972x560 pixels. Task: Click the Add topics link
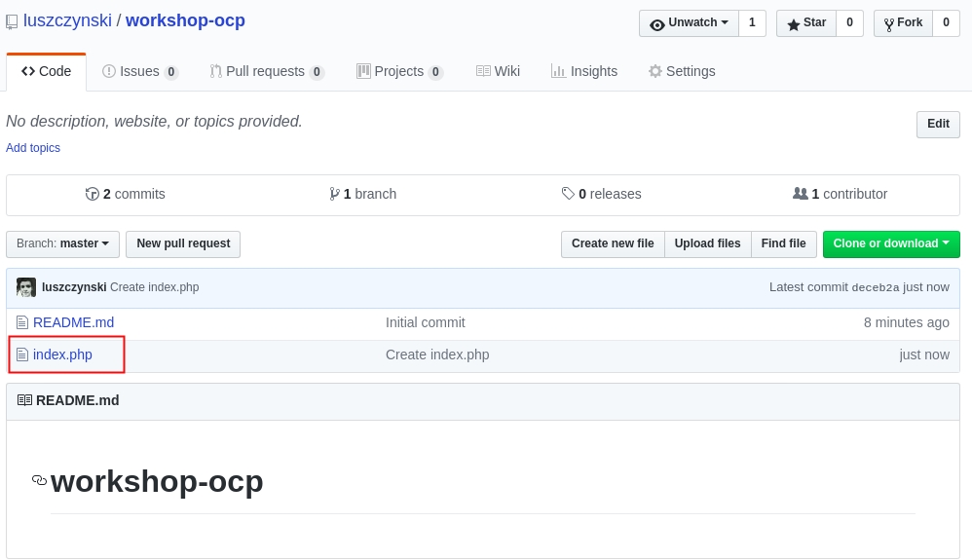pyautogui.click(x=33, y=148)
